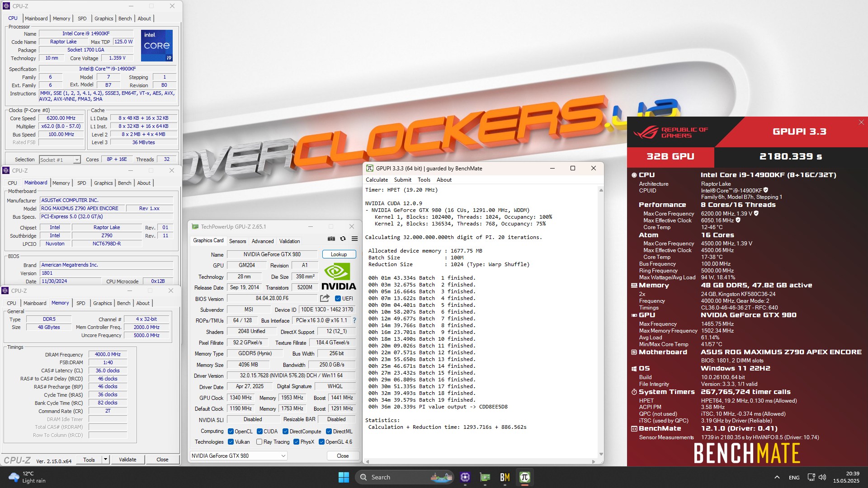The height and width of the screenshot is (488, 868).
Task: Click the NVIDIA logo in GPU-Z
Action: (x=339, y=276)
